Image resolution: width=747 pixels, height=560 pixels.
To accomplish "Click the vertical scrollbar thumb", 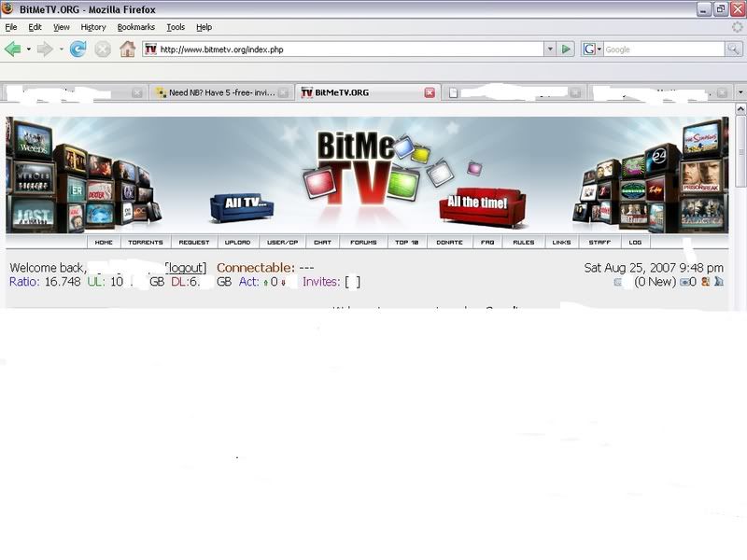I will click(740, 152).
